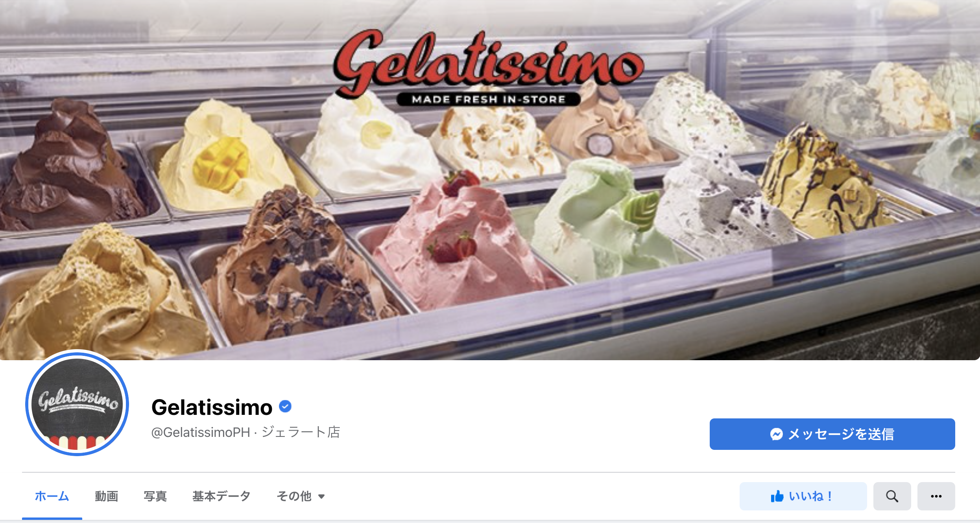Click the Messenger icon in the message button
The height and width of the screenshot is (523, 980).
[x=777, y=434]
